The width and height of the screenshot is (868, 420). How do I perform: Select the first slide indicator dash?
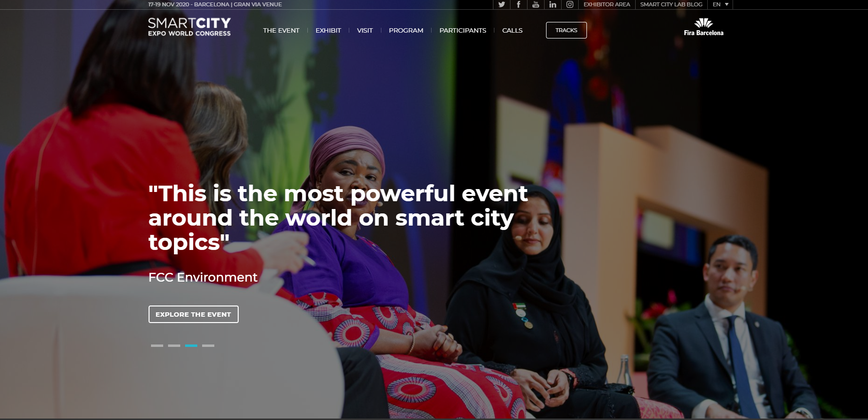click(157, 345)
